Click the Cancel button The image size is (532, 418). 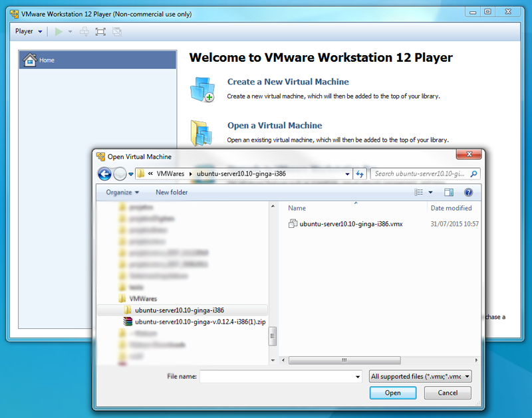448,393
